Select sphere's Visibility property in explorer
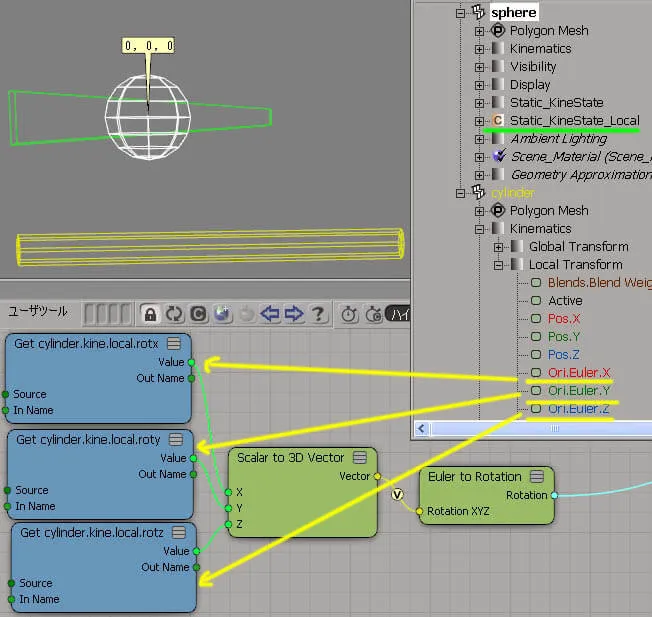The image size is (652, 617). point(533,67)
